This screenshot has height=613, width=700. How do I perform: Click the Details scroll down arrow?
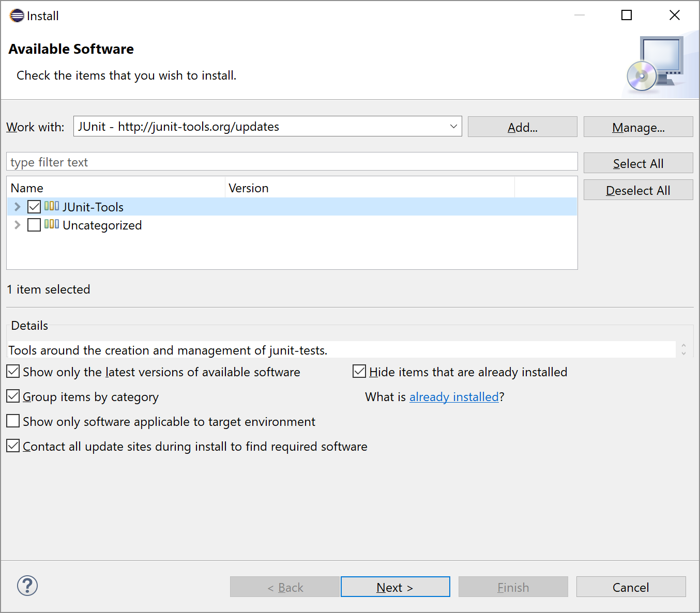(x=683, y=354)
